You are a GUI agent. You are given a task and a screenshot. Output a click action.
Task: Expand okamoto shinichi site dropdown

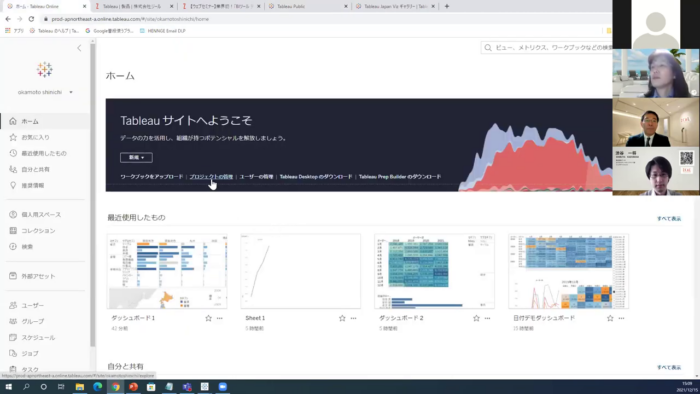point(45,92)
